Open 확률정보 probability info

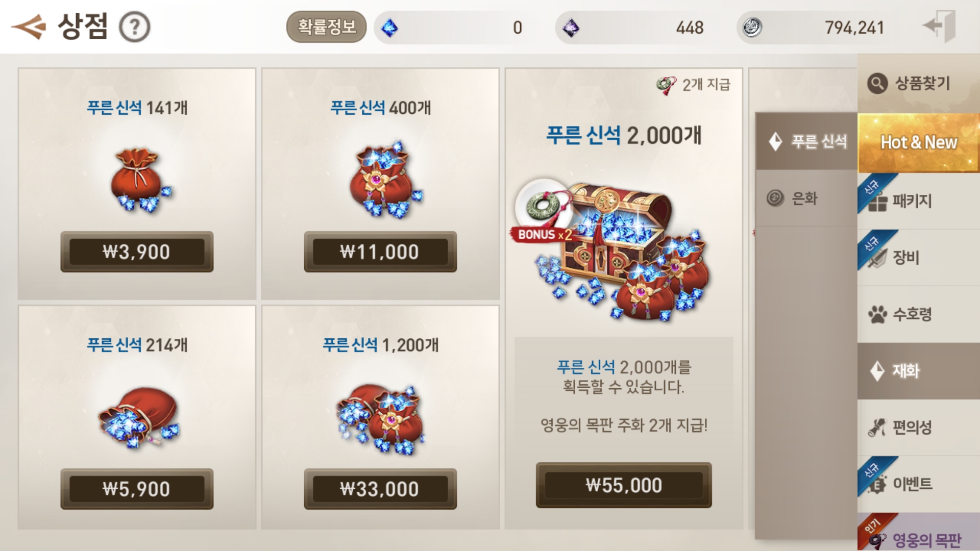[x=326, y=27]
